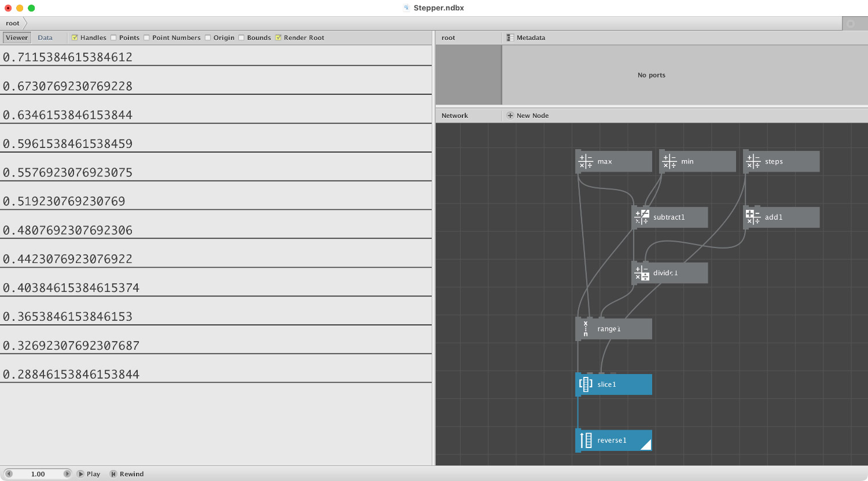Click the round button at address bar end
The width and height of the screenshot is (868, 481).
click(x=851, y=24)
